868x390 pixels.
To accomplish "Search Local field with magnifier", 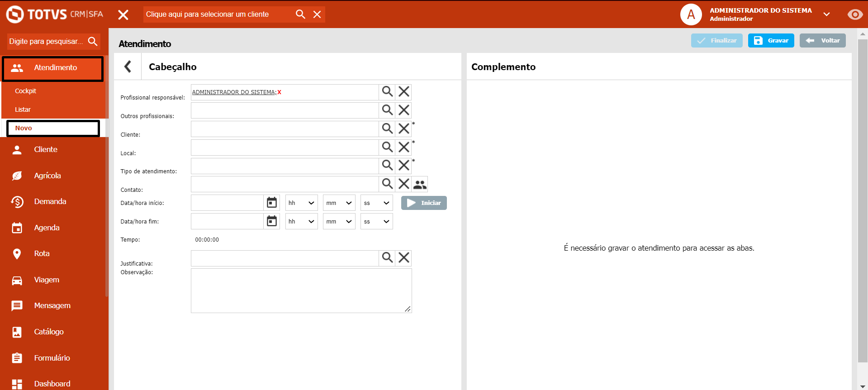I will click(387, 147).
